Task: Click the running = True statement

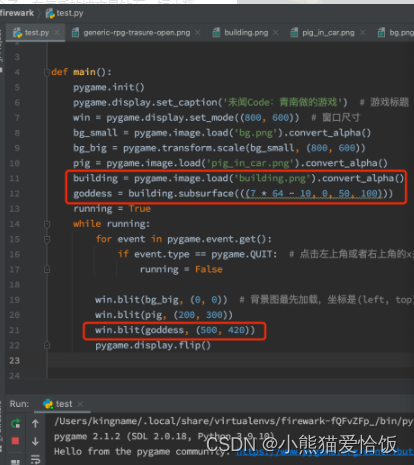Action: 112,209
